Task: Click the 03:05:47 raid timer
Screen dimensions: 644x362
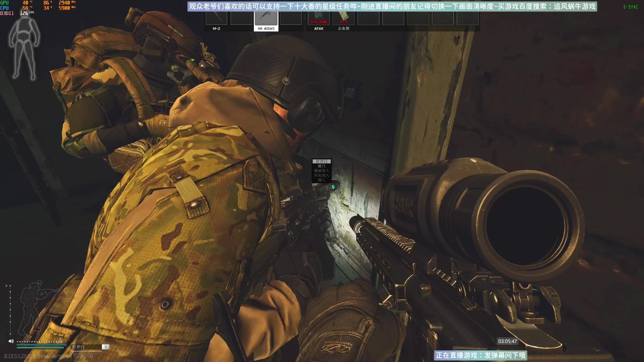Action: tap(507, 341)
